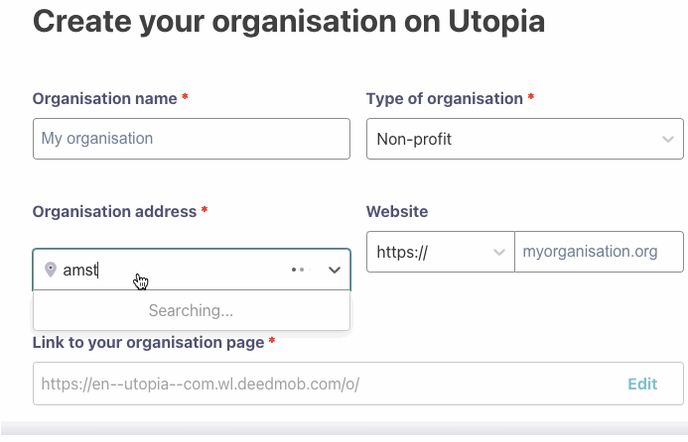Click the map pin icon in address field

pyautogui.click(x=50, y=270)
